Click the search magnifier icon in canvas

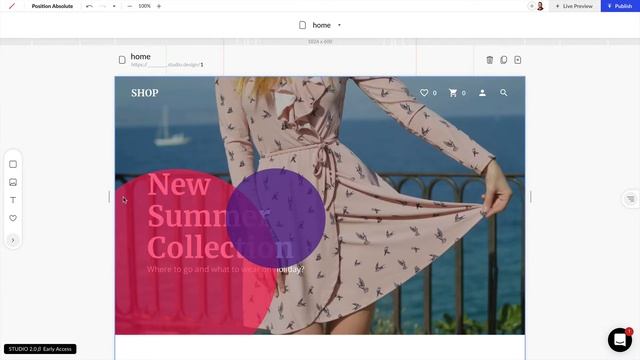[504, 93]
